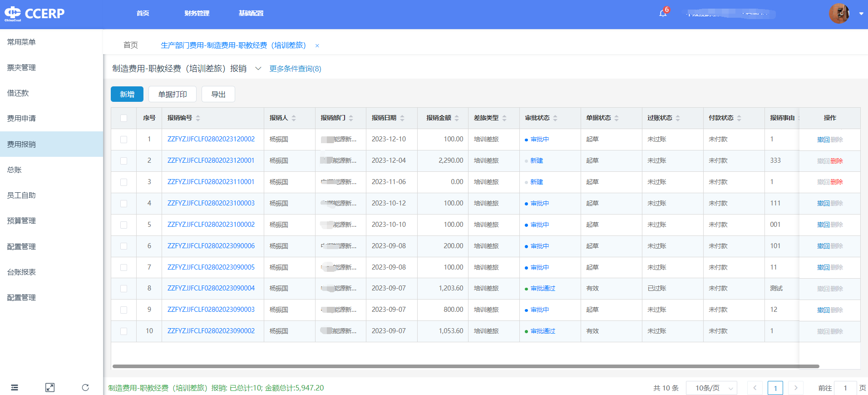Open 票夹管理 in sidebar
868x395 pixels.
coord(51,67)
